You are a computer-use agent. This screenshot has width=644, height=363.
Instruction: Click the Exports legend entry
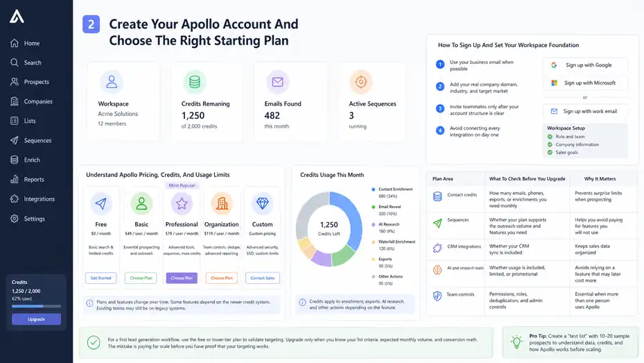point(383,262)
